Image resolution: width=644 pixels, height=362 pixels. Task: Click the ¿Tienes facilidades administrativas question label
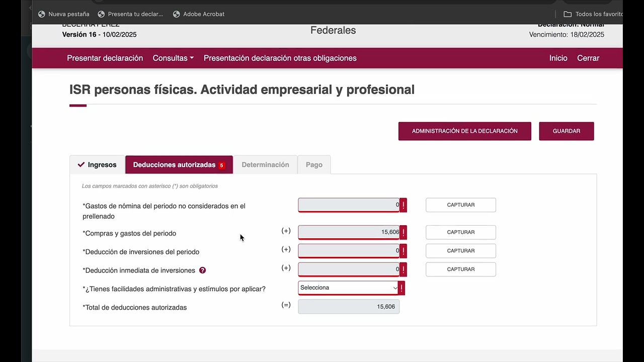[x=174, y=289]
